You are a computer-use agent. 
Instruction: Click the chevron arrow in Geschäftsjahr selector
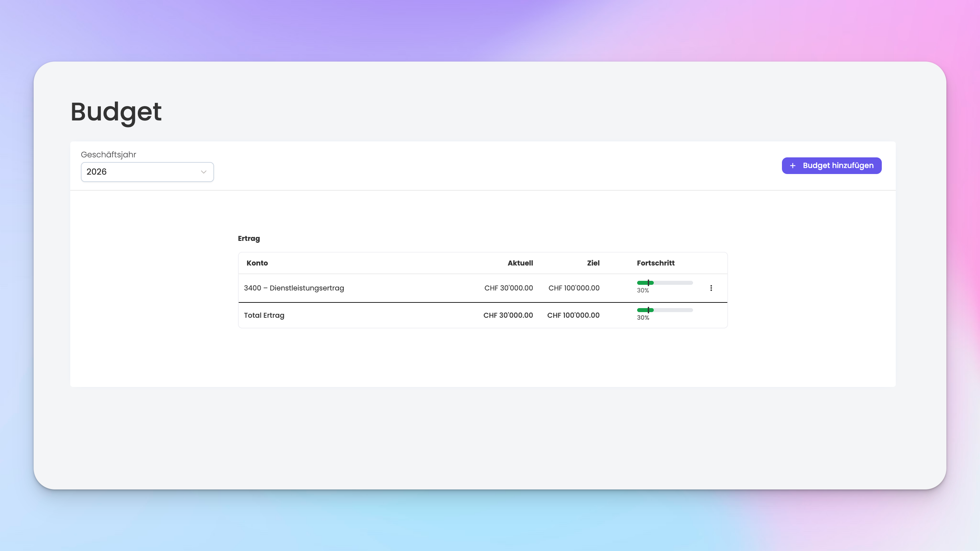[x=203, y=172]
